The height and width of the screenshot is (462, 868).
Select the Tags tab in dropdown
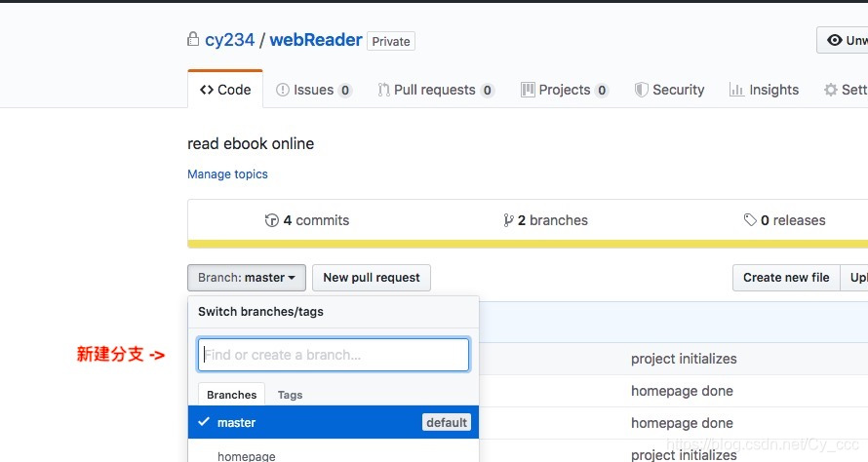click(290, 395)
